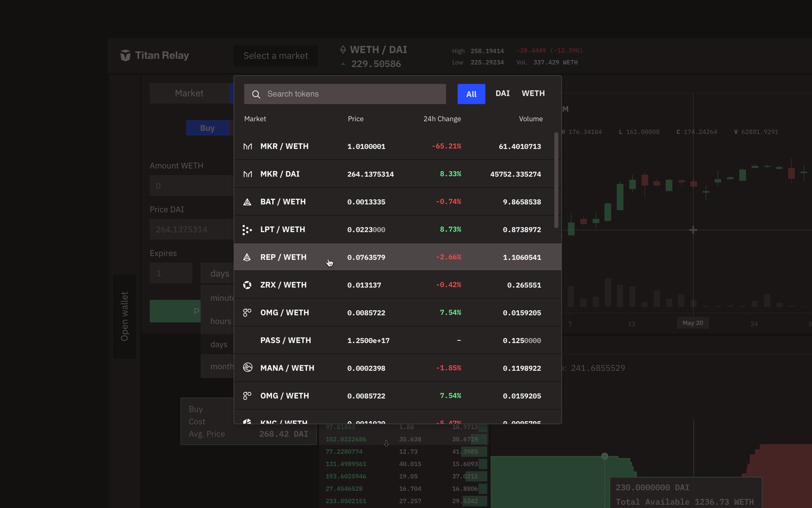Click the market list scrollbar
Screen dimensions: 812x508
[x=556, y=180]
